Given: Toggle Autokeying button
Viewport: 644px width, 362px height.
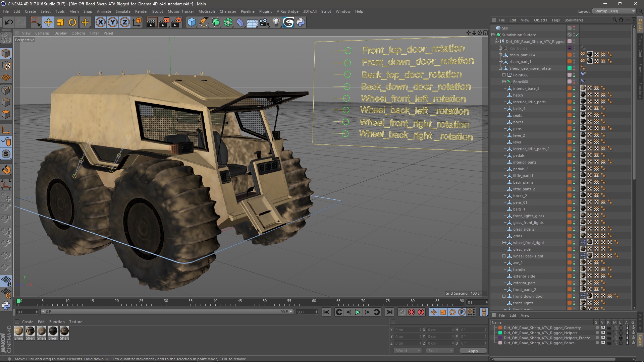Looking at the screenshot, I should [412, 312].
